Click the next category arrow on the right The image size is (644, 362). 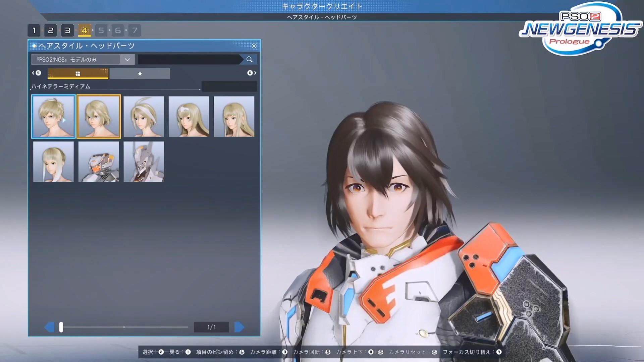(255, 73)
